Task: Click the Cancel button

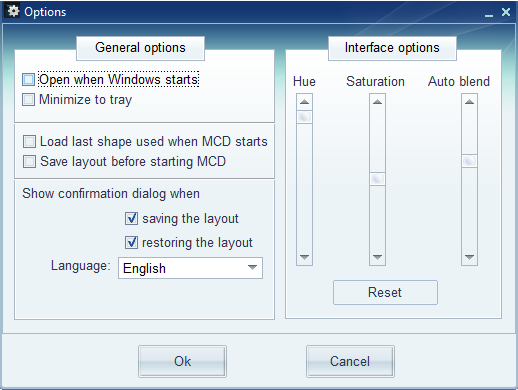Action: pyautogui.click(x=350, y=361)
